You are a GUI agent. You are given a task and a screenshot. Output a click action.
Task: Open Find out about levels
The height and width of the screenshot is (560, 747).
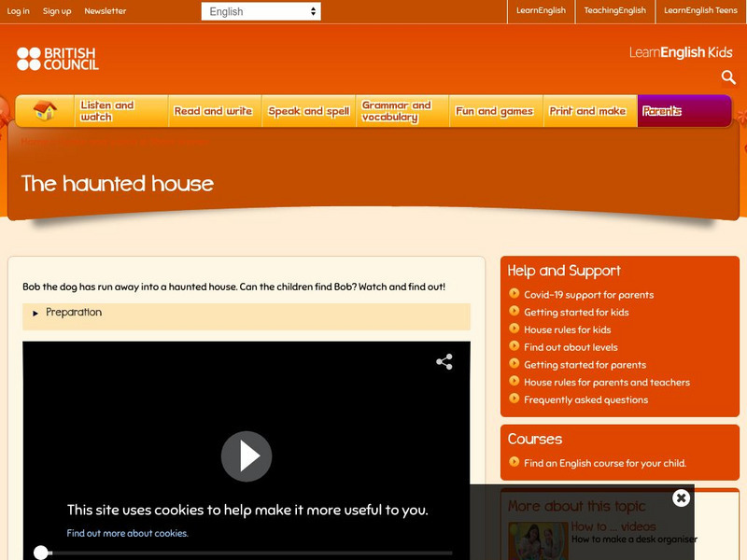(571, 347)
